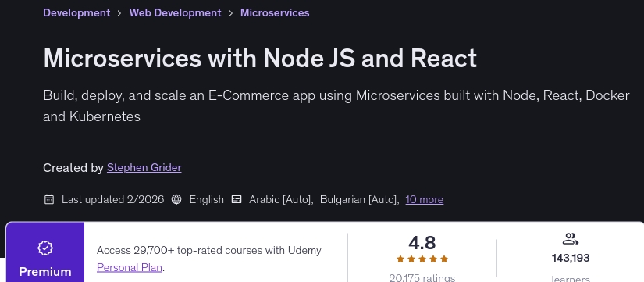Image resolution: width=644 pixels, height=282 pixels.
Task: Click the 20,175 ratings text
Action: [422, 277]
